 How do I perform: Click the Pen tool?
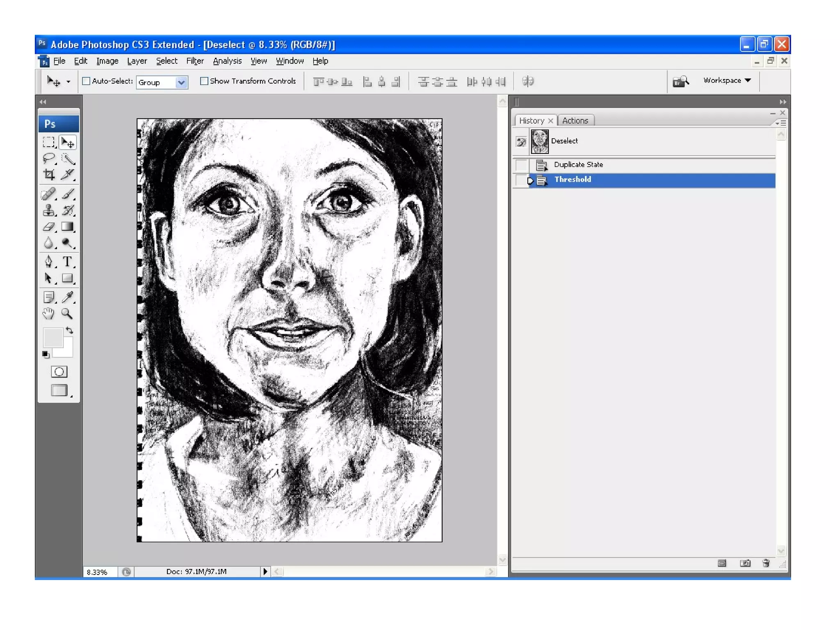(48, 262)
